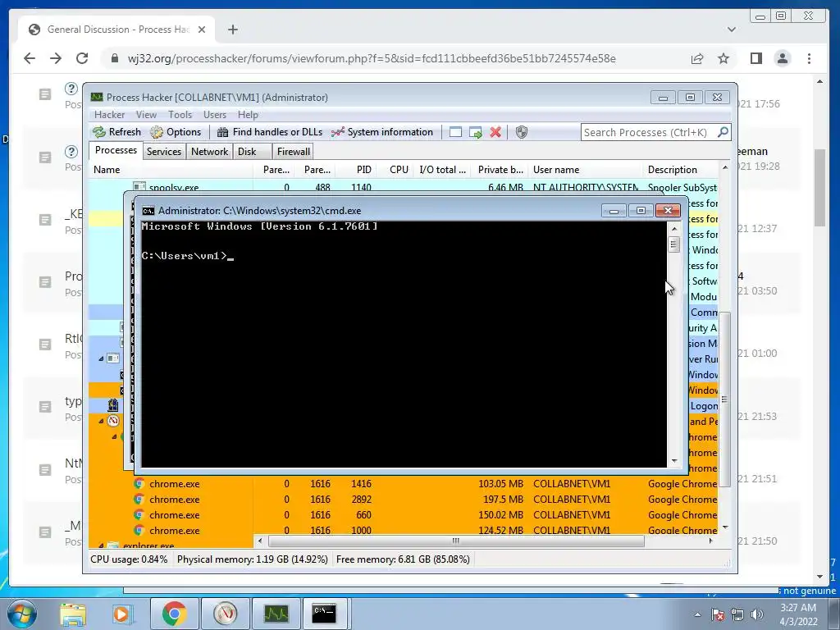Open the Hacker menu
This screenshot has height=630, width=840.
point(109,115)
